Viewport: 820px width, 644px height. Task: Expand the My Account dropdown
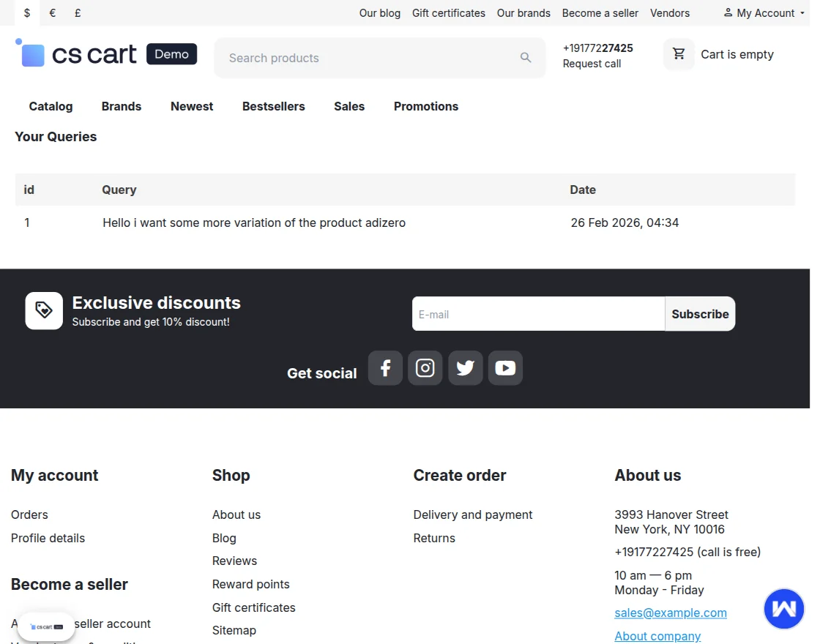click(764, 13)
